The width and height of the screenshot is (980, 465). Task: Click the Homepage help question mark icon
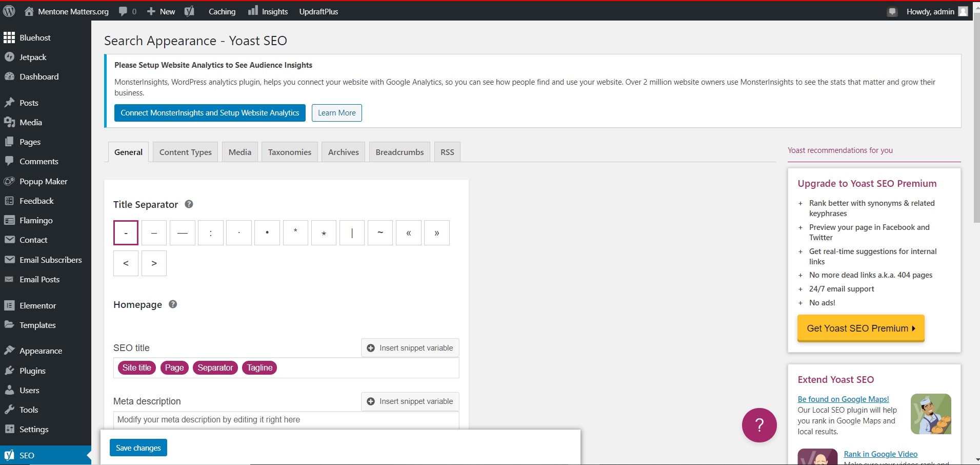click(173, 304)
